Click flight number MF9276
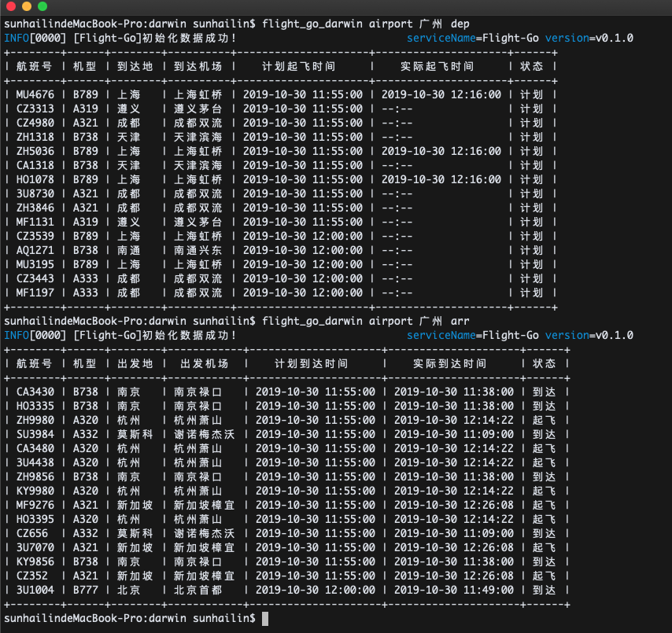This screenshot has width=672, height=633. (x=35, y=505)
